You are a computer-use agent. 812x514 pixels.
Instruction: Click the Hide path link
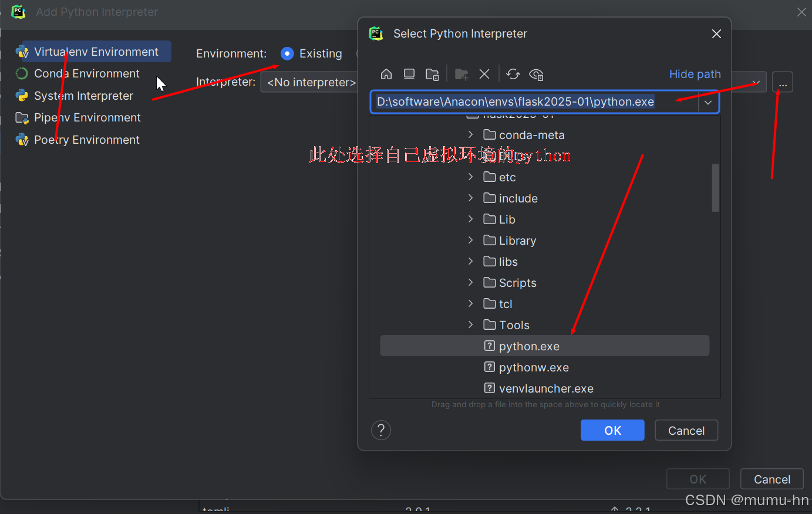(x=695, y=74)
